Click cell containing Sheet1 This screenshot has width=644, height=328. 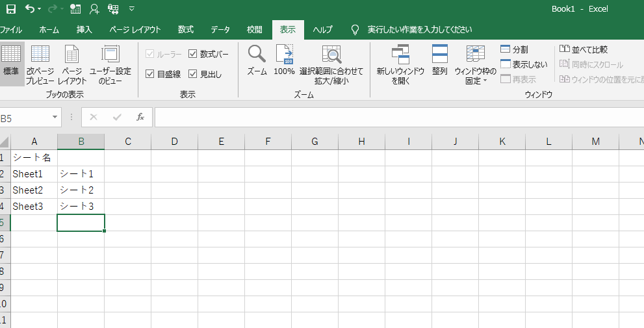coord(34,174)
